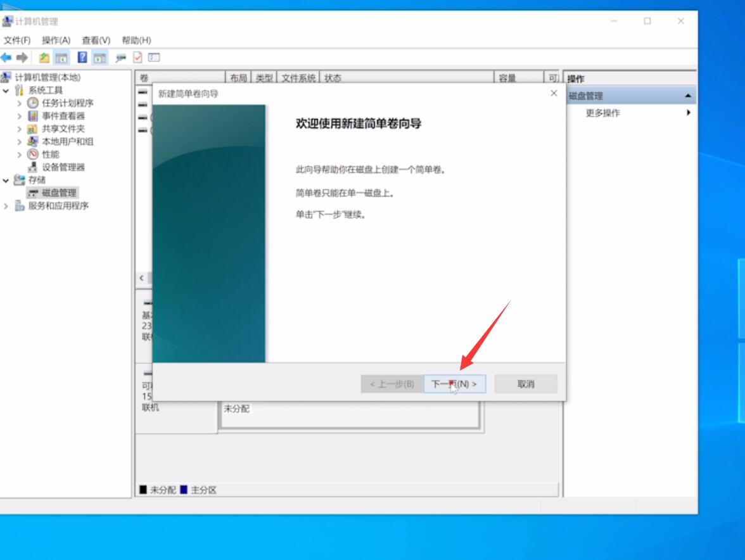This screenshot has width=745, height=560.
Task: Click the 状态 column header
Action: coord(407,77)
